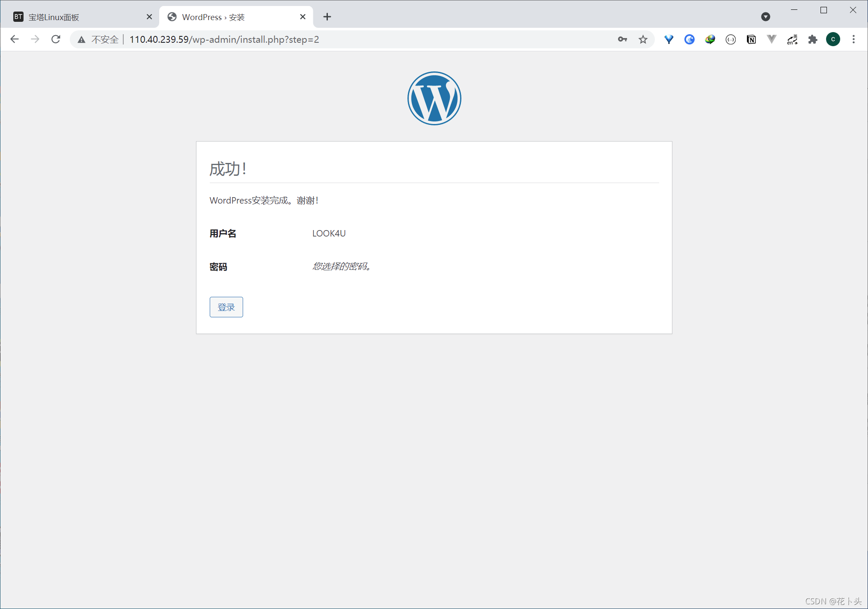
Task: Click the WordPress logo
Action: click(x=434, y=98)
